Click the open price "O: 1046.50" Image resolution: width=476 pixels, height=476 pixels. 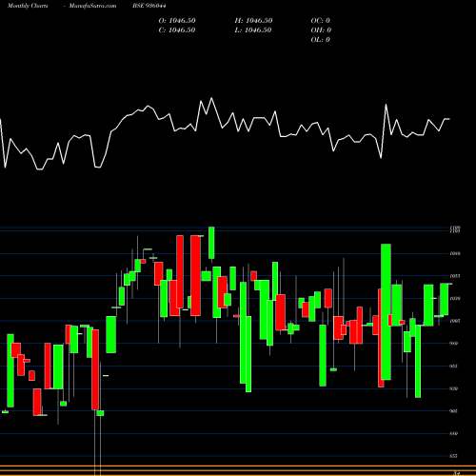coord(177,21)
